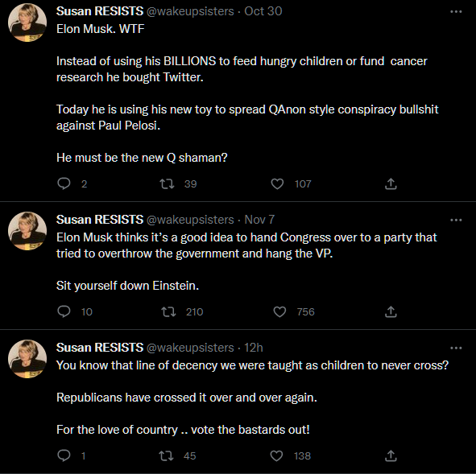Open more options for the 12h tweet
Image resolution: width=476 pixels, height=474 pixels.
pyautogui.click(x=456, y=348)
